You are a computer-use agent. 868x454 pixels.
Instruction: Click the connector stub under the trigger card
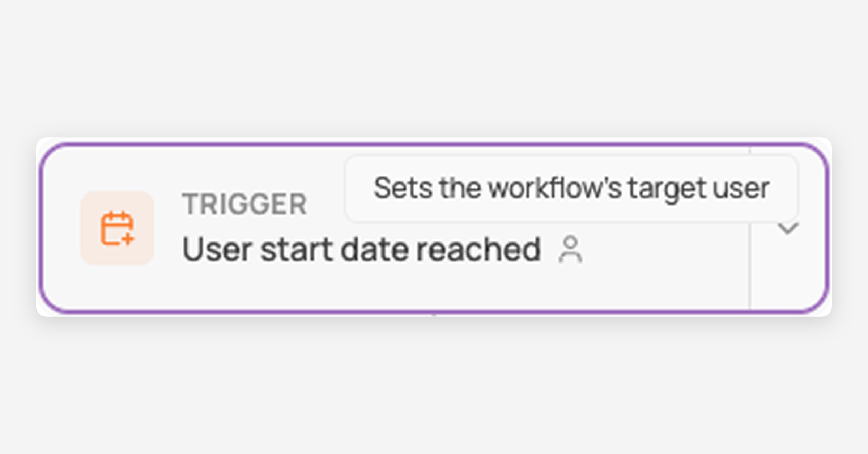[434, 315]
